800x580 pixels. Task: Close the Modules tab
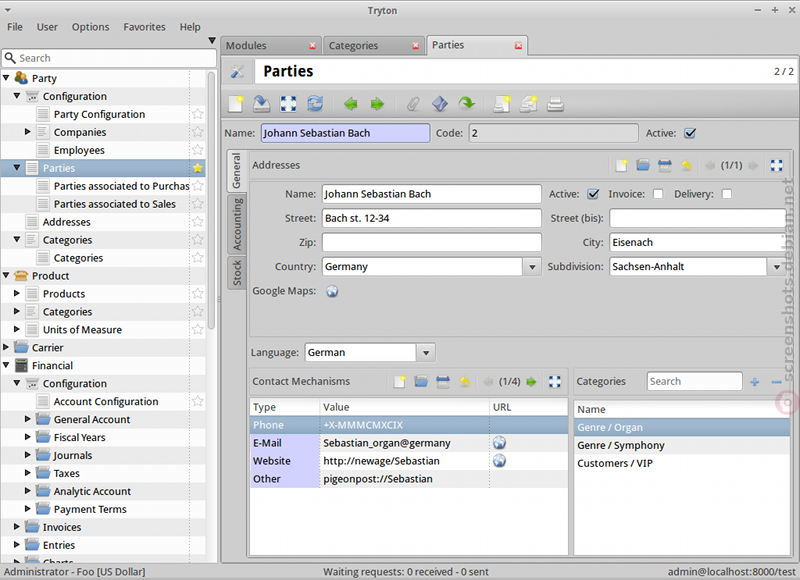313,46
